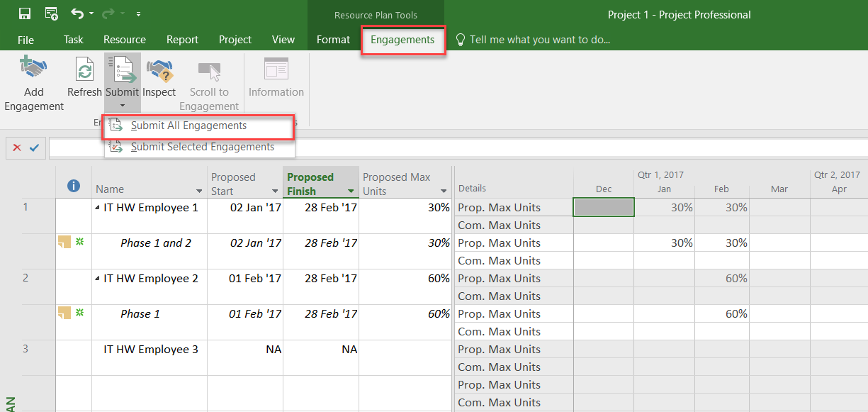
Task: Open the Proposed Finish column dropdown arrow
Action: (350, 191)
